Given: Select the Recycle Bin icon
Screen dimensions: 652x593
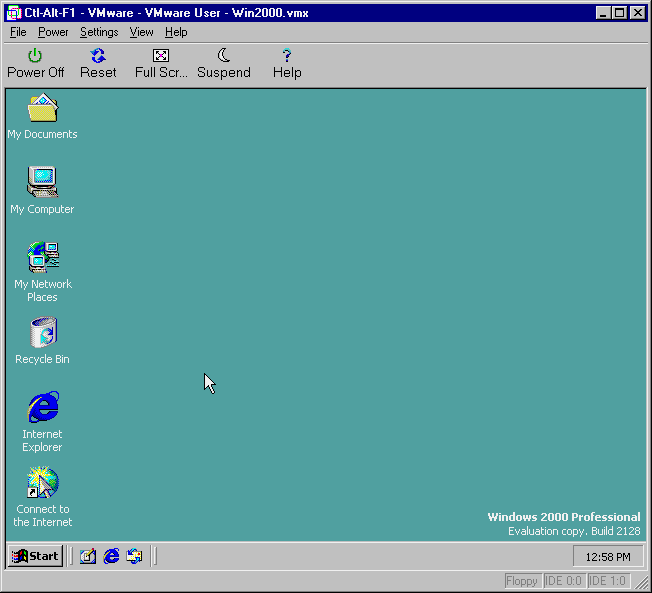Looking at the screenshot, I should coord(43,334).
